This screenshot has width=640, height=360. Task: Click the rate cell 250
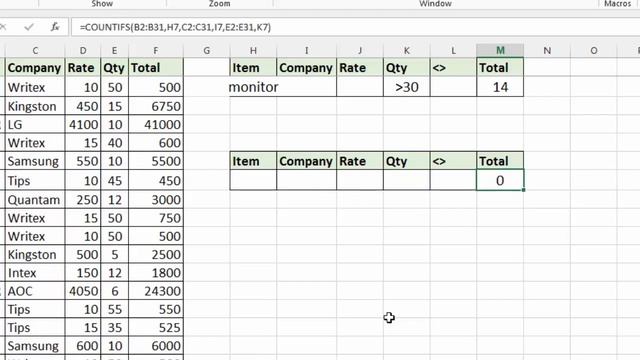click(83, 200)
